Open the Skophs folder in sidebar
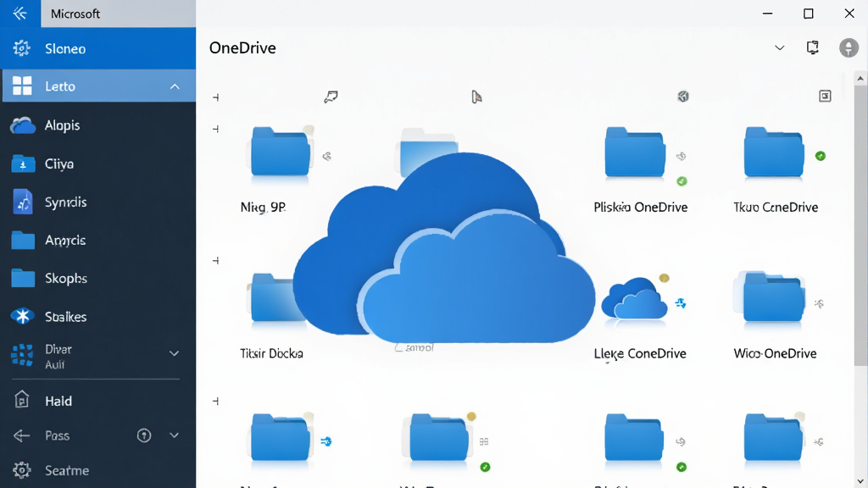 [98, 278]
